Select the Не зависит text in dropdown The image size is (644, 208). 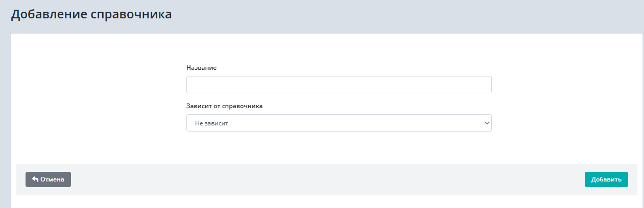click(x=211, y=123)
